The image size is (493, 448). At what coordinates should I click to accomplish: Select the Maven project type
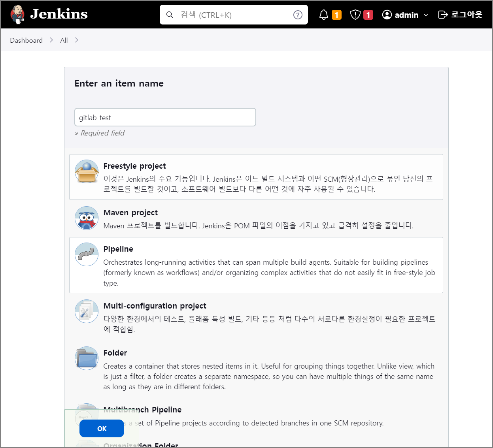(256, 218)
